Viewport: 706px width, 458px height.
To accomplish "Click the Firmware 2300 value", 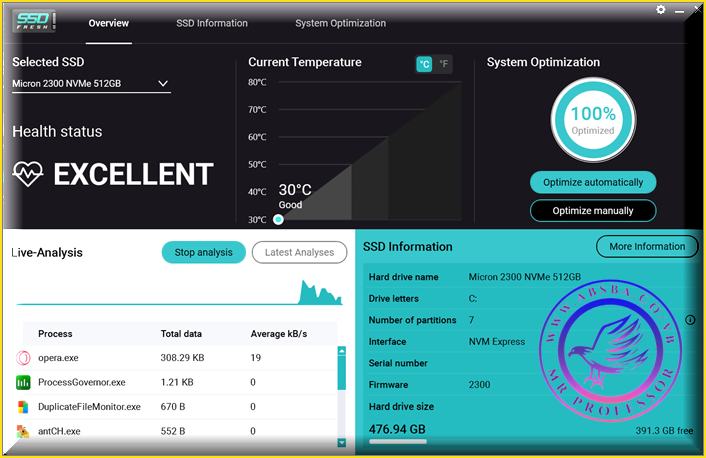I will tap(479, 385).
